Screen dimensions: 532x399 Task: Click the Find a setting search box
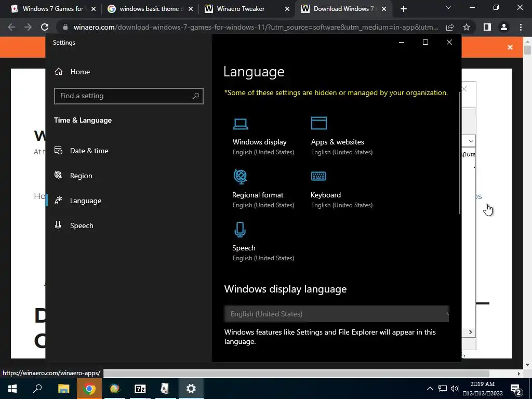(x=129, y=96)
